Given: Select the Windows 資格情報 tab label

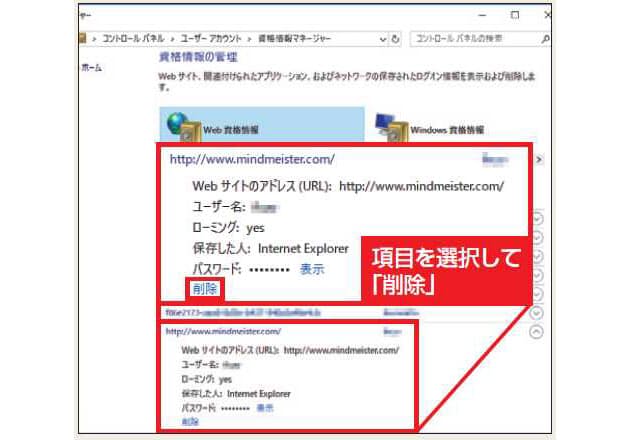Looking at the screenshot, I should (446, 130).
